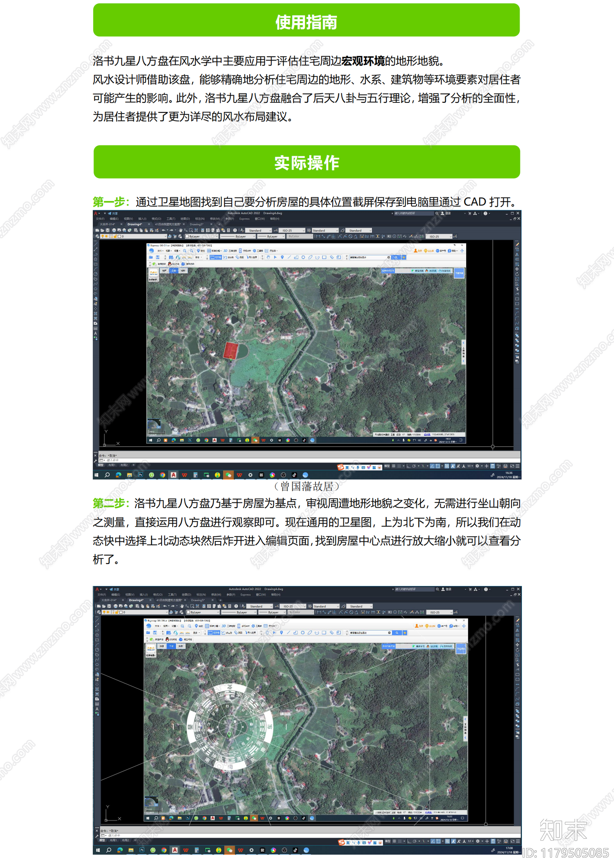Toggle 模型 space button, step-one status bar

[x=387, y=466]
